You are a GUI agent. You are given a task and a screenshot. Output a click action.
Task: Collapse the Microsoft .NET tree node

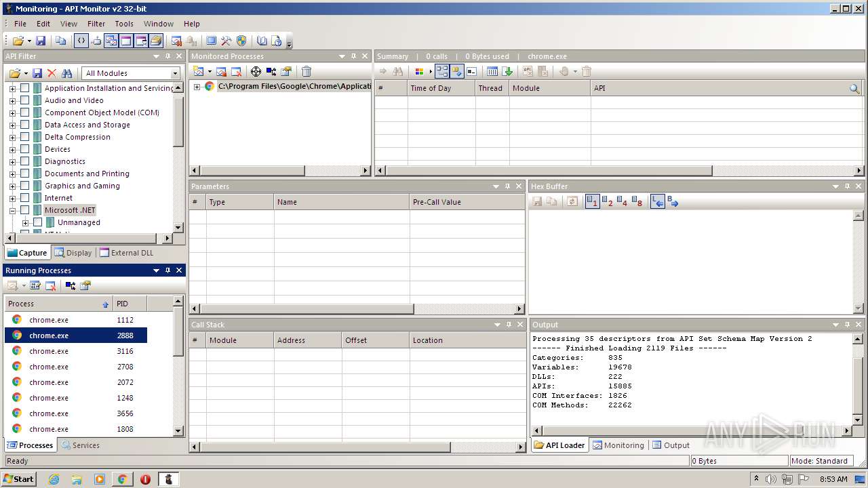(x=12, y=210)
